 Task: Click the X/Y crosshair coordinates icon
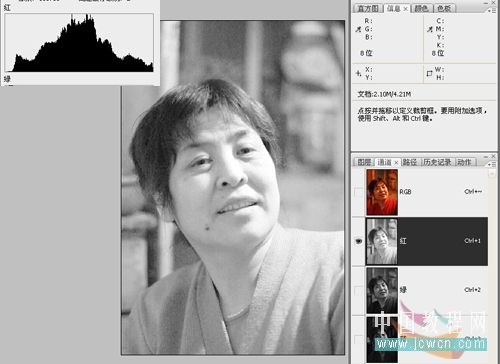pyautogui.click(x=358, y=73)
